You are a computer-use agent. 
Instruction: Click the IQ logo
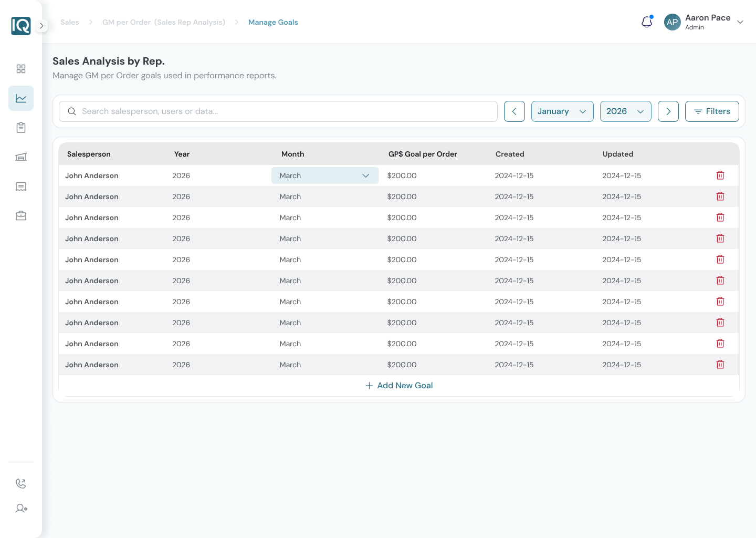coord(21,26)
